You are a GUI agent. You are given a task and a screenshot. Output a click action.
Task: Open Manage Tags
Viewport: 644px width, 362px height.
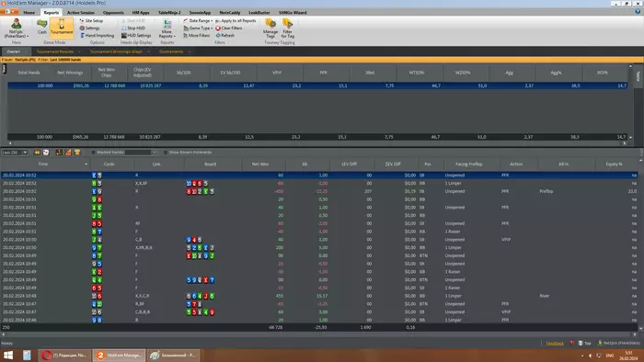click(x=270, y=28)
